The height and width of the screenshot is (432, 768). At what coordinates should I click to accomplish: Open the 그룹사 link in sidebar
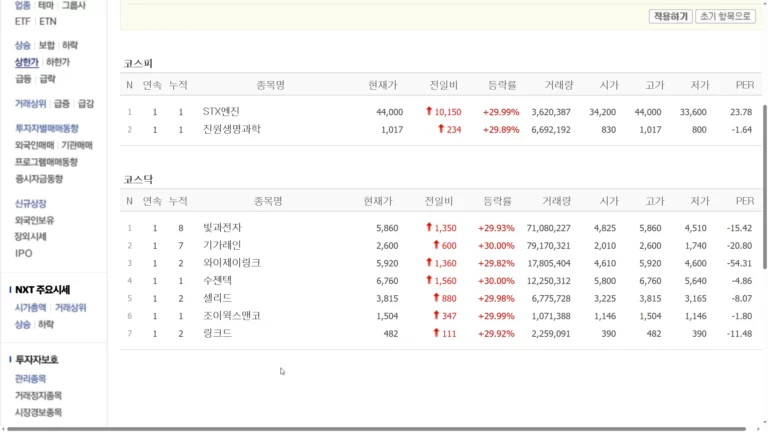tap(73, 5)
